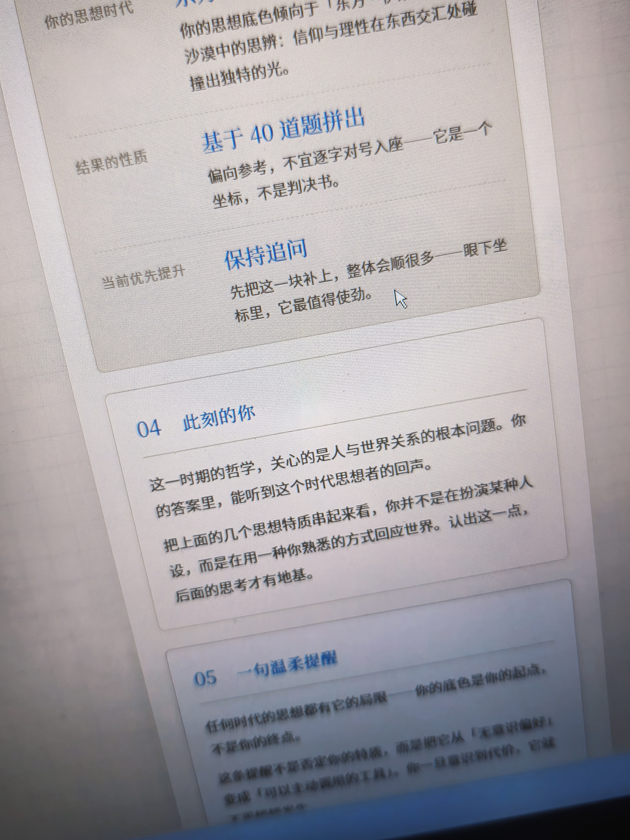Click the section number '05'
This screenshot has height=840, width=630.
(205, 678)
